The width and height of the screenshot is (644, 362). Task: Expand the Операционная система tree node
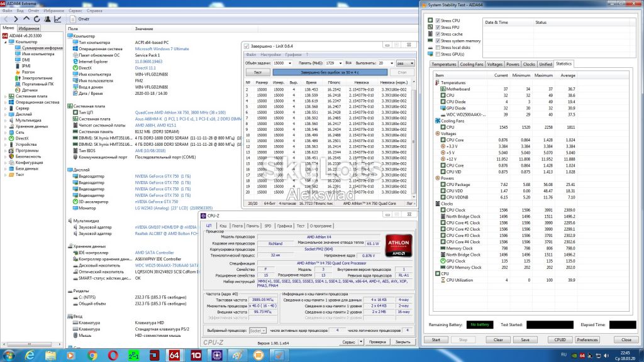6,102
